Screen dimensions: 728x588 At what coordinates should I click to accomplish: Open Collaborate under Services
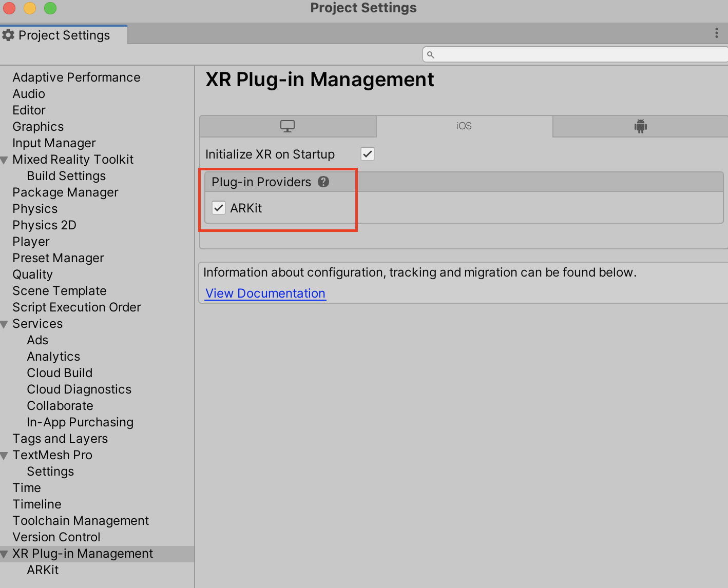pos(60,406)
